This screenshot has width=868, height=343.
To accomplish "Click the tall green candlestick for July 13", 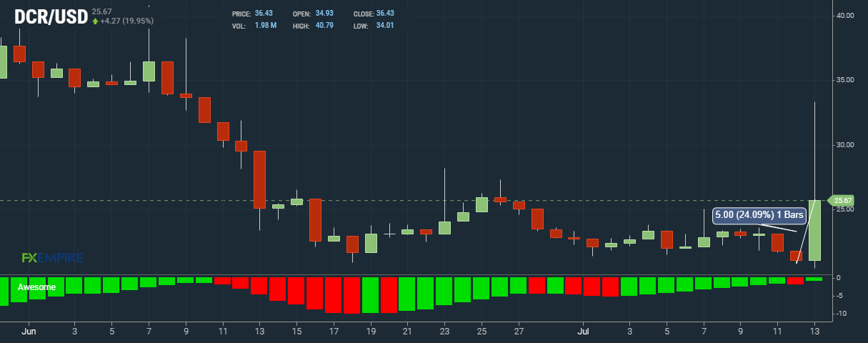I will click(814, 230).
